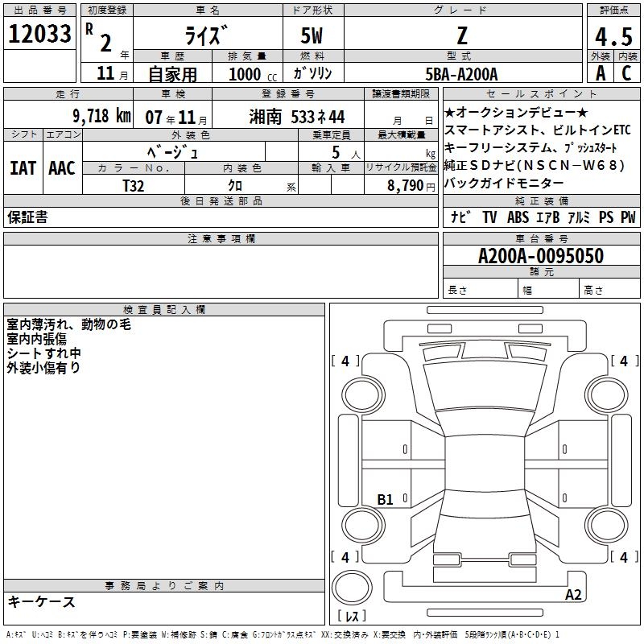Click fuel type ガソリン

click(x=312, y=73)
